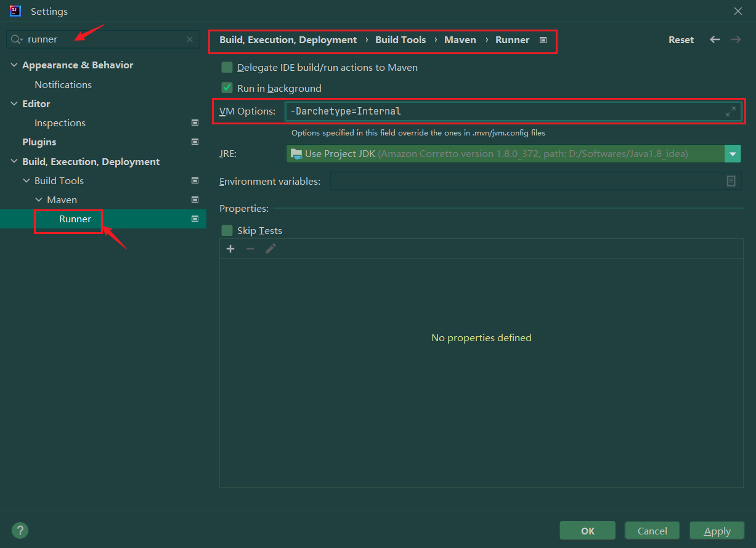Confirm with the OK button
Image resolution: width=756 pixels, height=548 pixels.
coord(588,531)
